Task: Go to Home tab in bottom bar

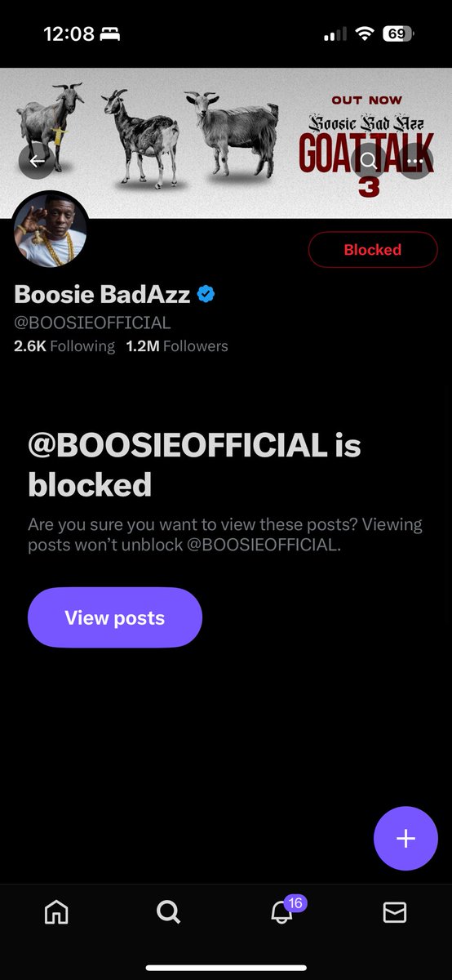Action: click(x=56, y=912)
